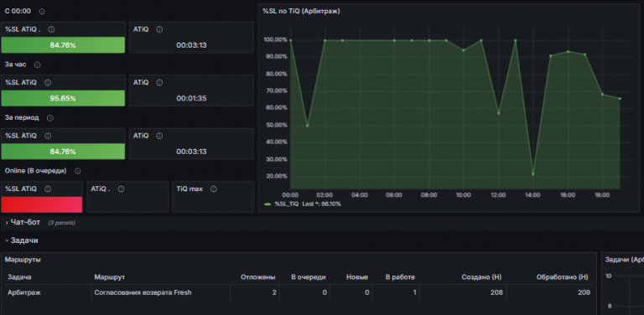Click info icon next to TiQ max
The width and height of the screenshot is (644, 315).
click(214, 189)
